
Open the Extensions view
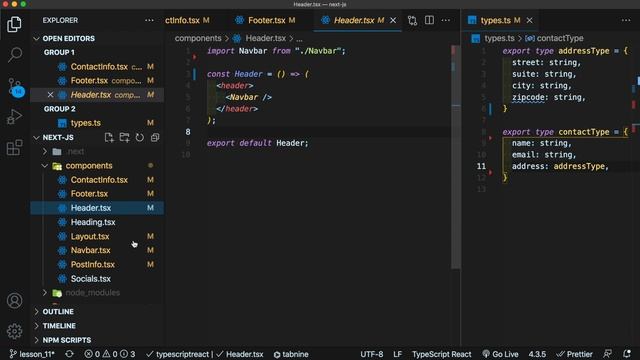(14, 147)
